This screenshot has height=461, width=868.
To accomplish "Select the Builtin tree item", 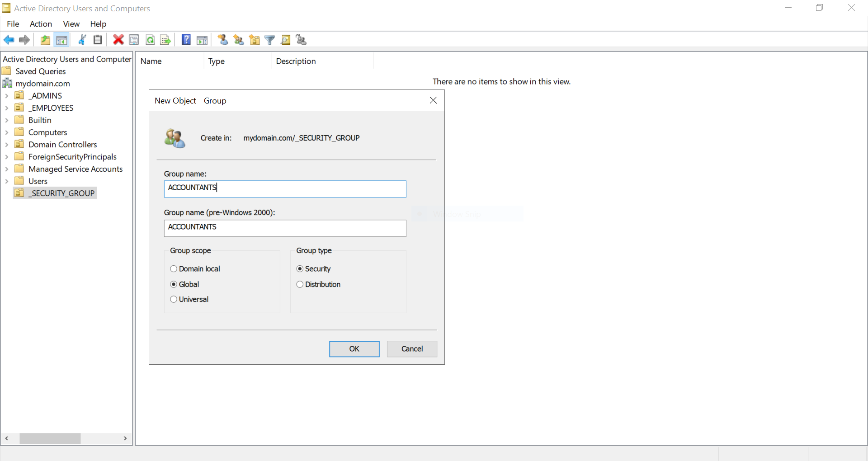I will [40, 120].
